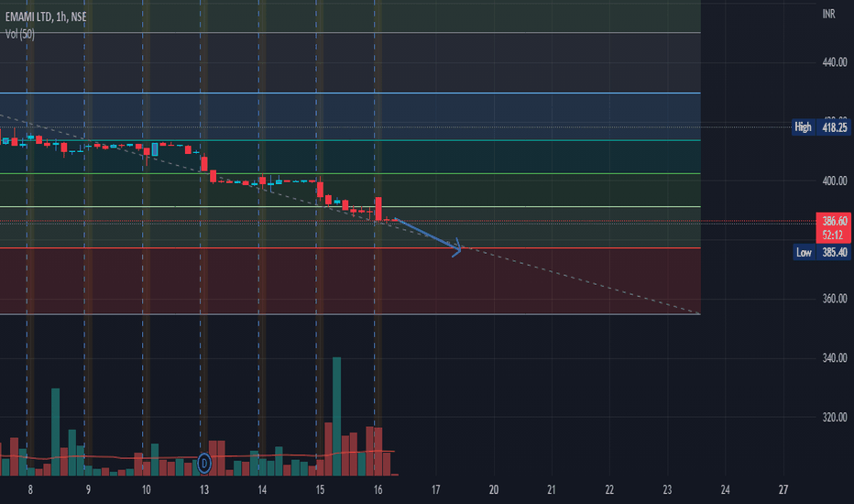The height and width of the screenshot is (504, 854).
Task: Click date 21 on the time axis
Action: point(552,490)
